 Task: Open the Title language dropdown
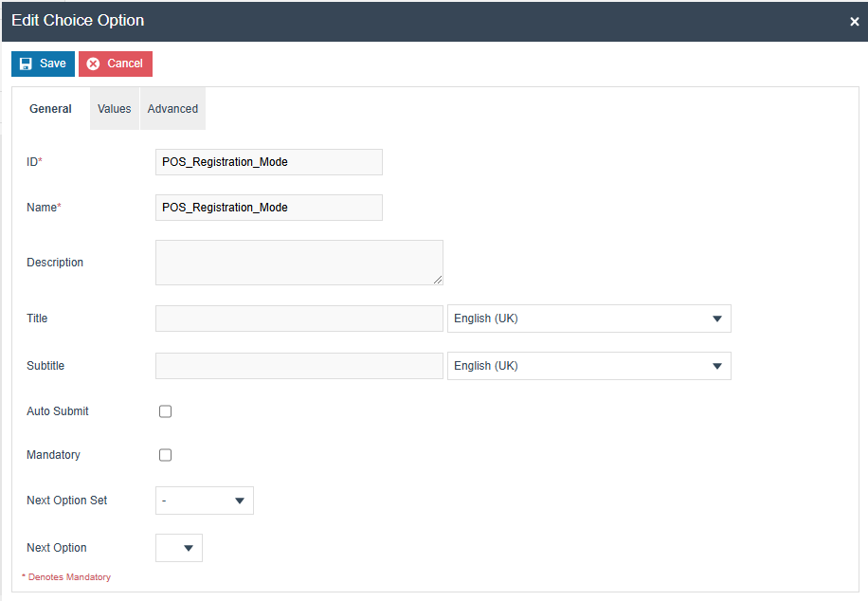click(588, 319)
